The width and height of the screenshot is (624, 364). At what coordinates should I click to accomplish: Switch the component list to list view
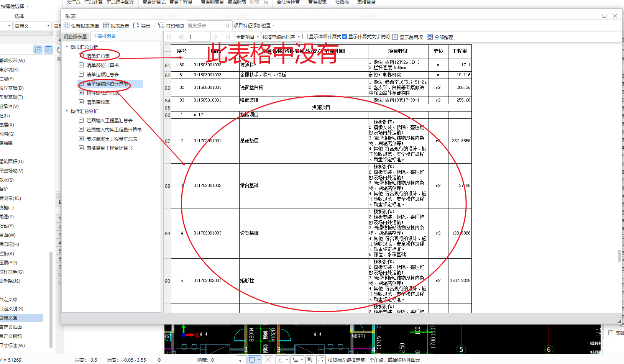coord(38,49)
